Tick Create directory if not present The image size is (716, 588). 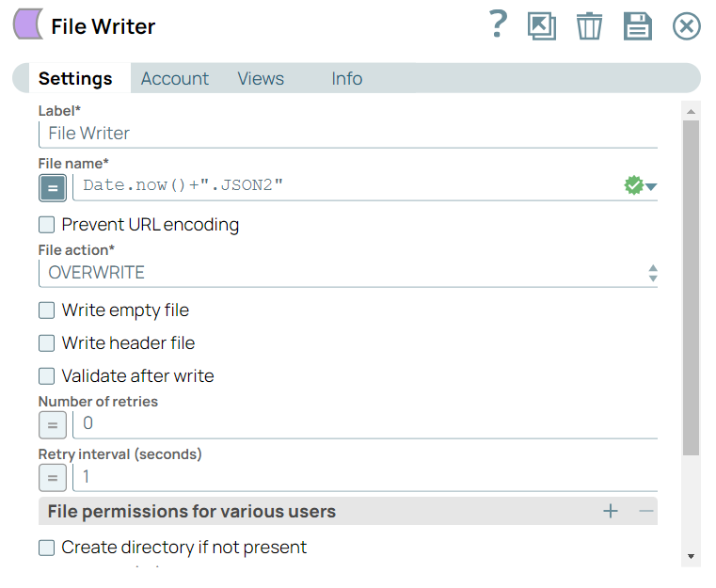click(x=46, y=548)
